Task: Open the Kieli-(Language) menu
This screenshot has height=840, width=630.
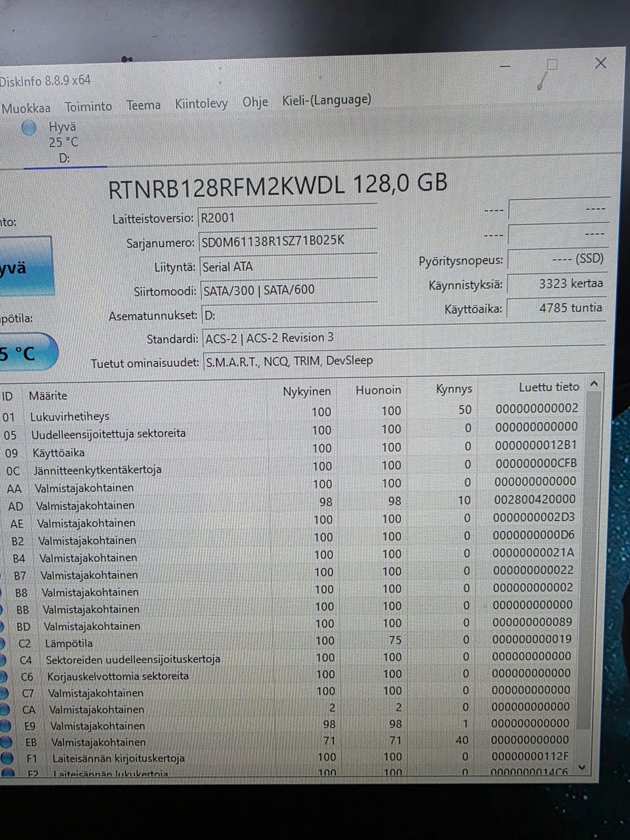Action: pyautogui.click(x=326, y=100)
